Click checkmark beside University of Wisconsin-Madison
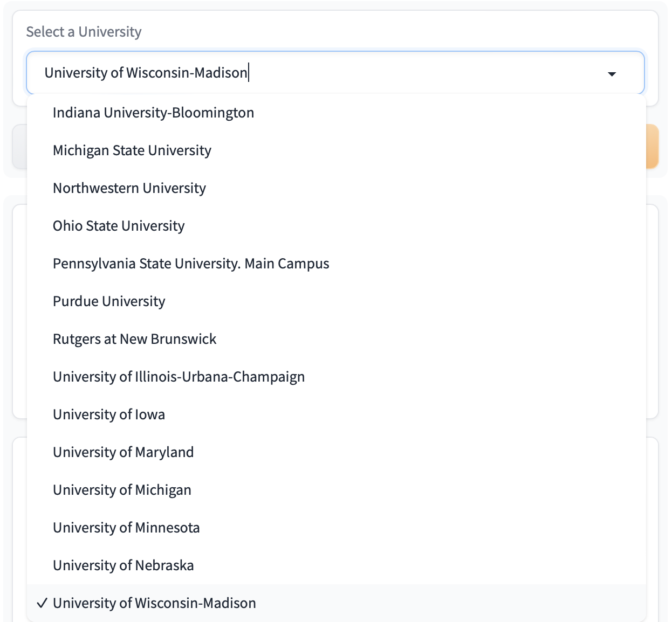 click(42, 603)
